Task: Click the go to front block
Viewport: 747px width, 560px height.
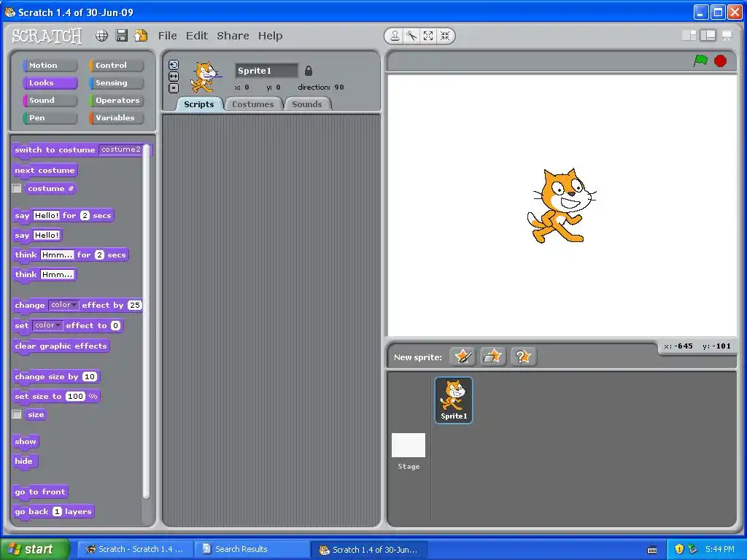Action: 40,492
